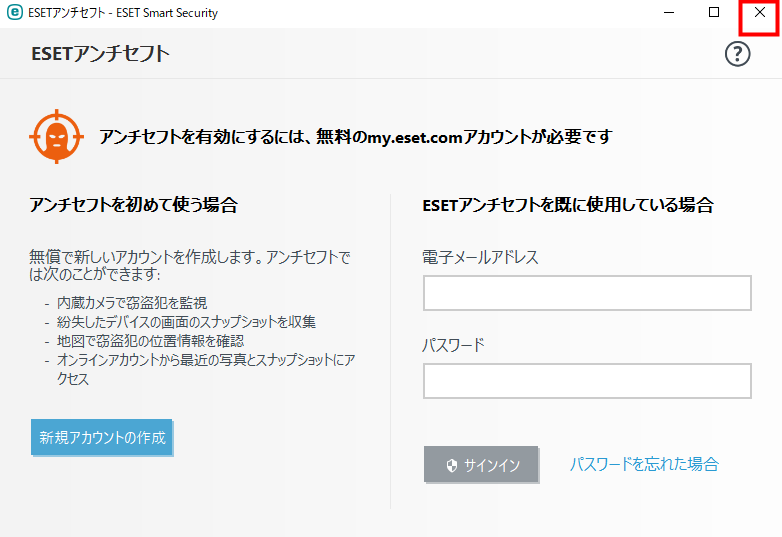This screenshot has height=537, width=782.
Task: Click the 電子メールアドレス label
Action: click(480, 257)
